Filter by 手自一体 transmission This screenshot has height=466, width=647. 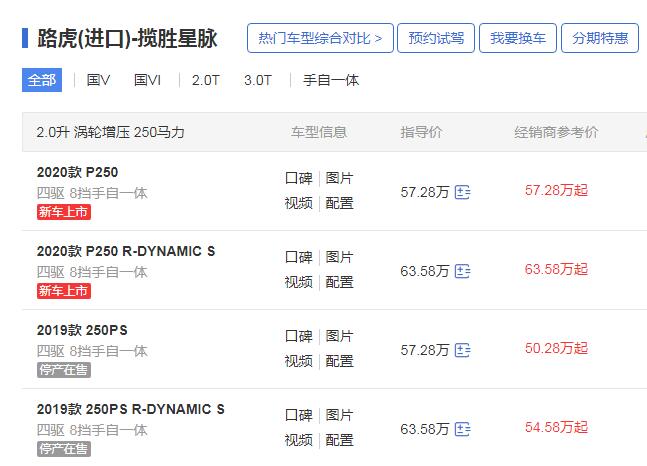[331, 80]
